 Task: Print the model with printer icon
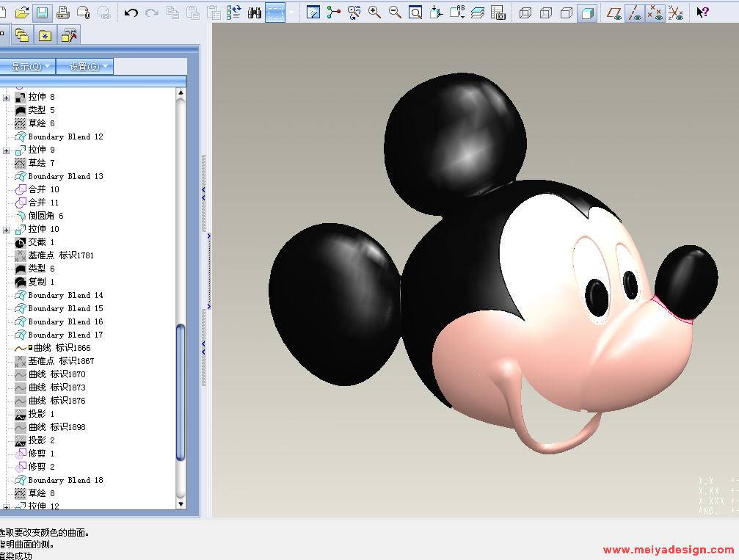[62, 12]
